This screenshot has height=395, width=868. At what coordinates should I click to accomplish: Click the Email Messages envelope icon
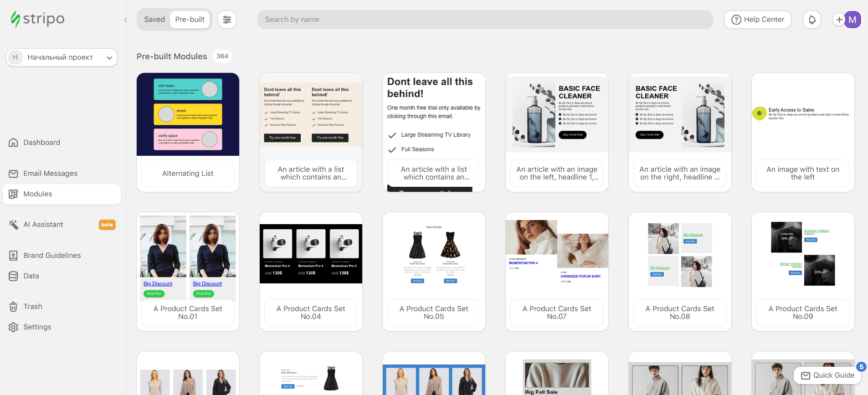(14, 174)
